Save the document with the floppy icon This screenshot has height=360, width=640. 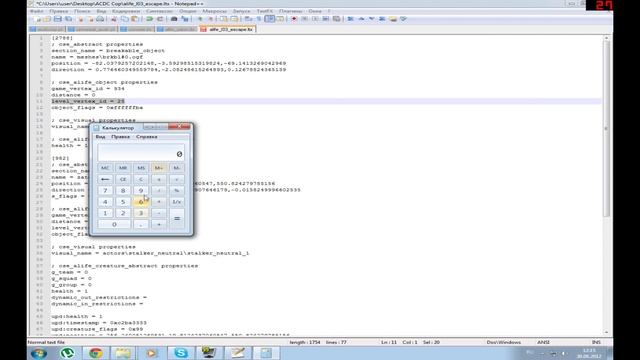(58, 19)
